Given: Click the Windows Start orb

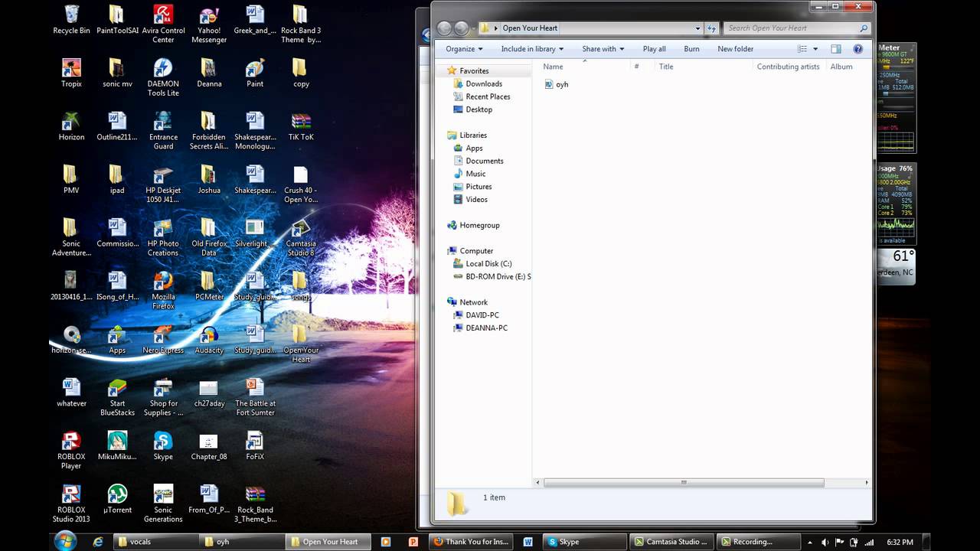Looking at the screenshot, I should coord(65,540).
